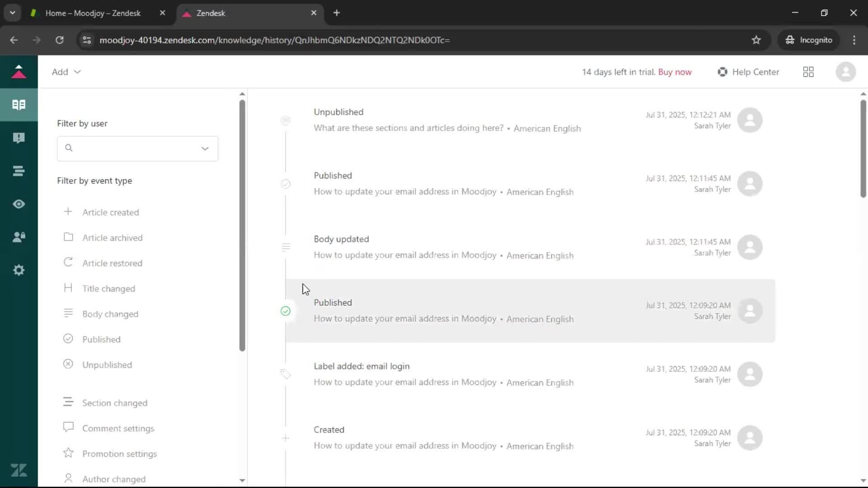
Task: Open user permissions icon in sidebar
Action: click(x=19, y=237)
